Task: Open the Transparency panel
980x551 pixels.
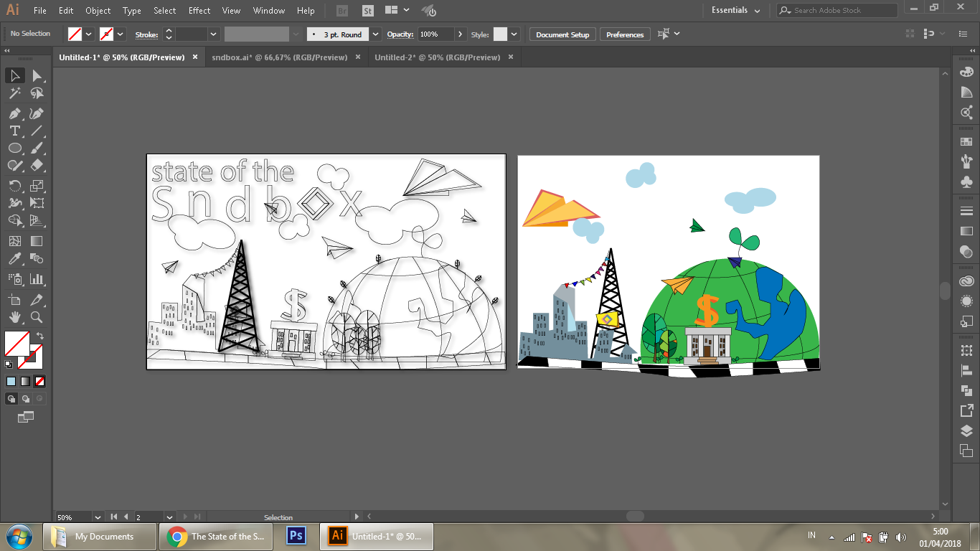Action: click(966, 253)
